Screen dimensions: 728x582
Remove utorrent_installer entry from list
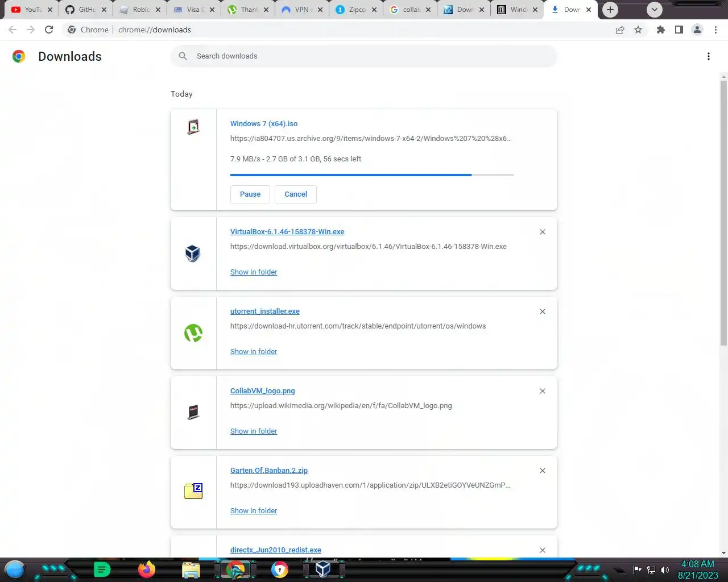[543, 311]
